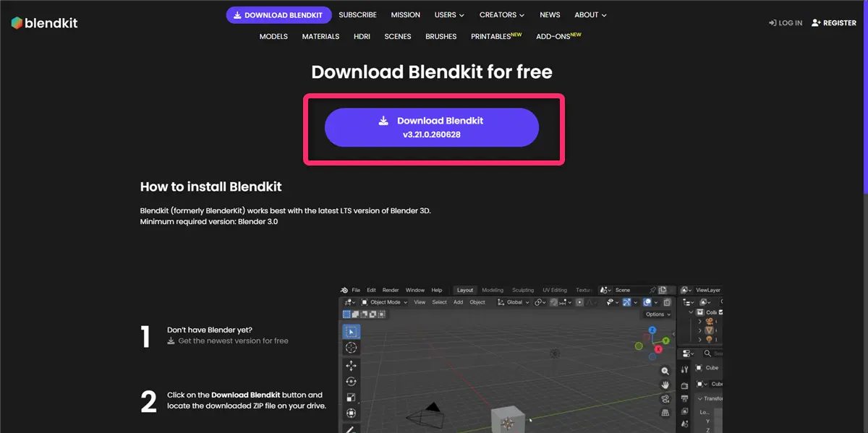Click the default Cube in the viewport

coord(508,421)
